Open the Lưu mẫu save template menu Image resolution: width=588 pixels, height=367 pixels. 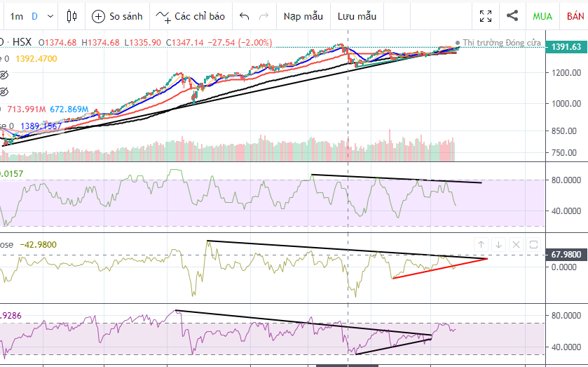tap(357, 15)
